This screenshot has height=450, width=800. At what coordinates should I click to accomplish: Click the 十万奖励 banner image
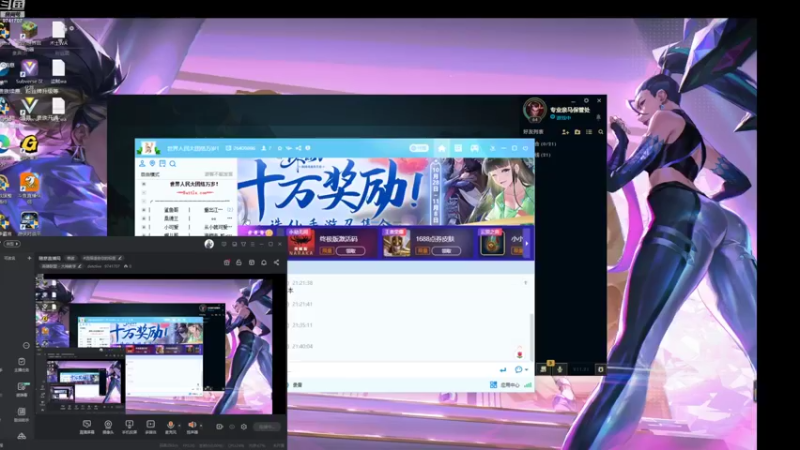pos(386,191)
